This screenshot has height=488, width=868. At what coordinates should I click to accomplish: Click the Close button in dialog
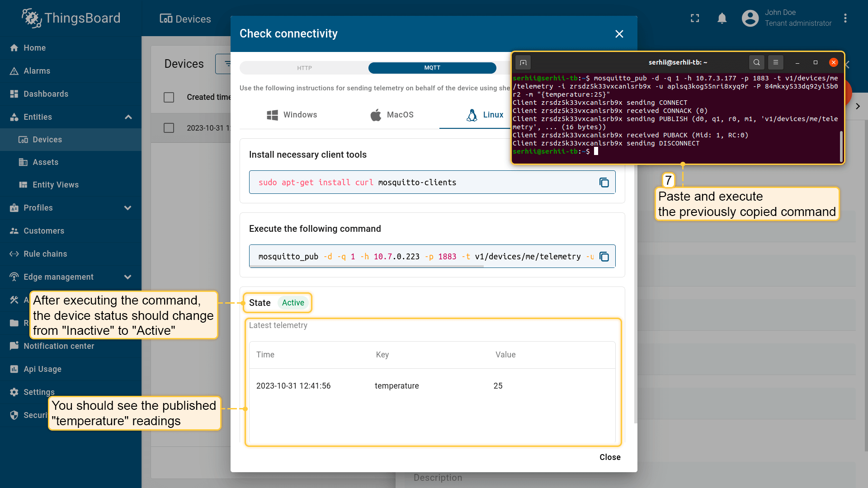coord(609,457)
